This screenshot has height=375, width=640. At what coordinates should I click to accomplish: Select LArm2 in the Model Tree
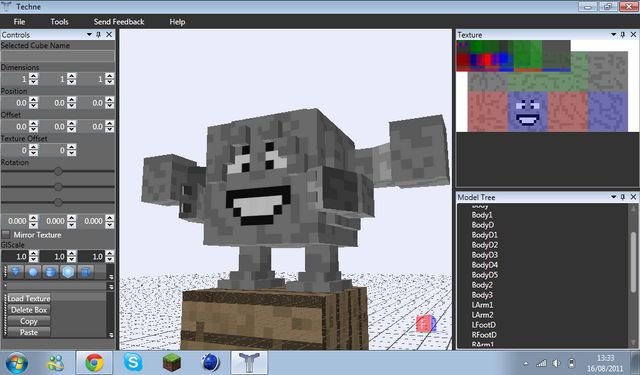click(482, 315)
